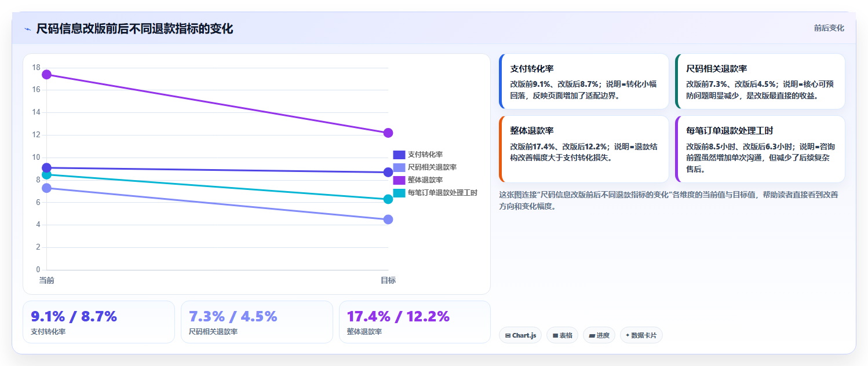The width and height of the screenshot is (868, 366).
Task: Click the chart title 尺码信息改版前后不同退款指标的变化
Action: pos(135,29)
